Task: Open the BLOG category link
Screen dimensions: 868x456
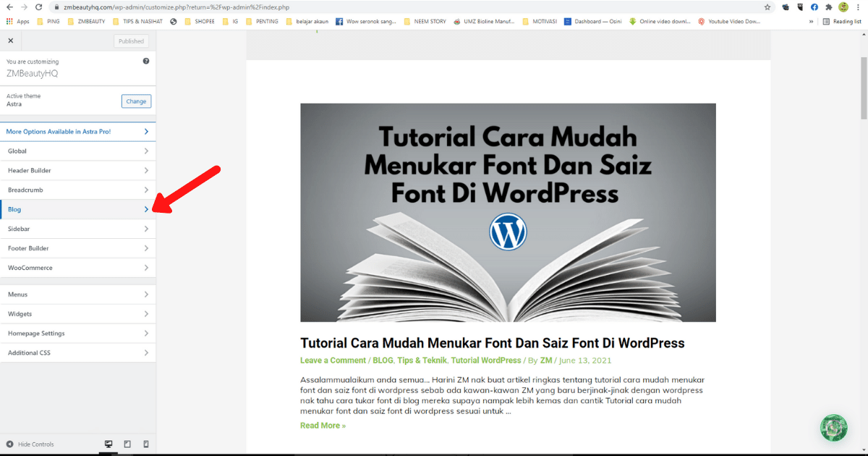Action: (x=383, y=360)
